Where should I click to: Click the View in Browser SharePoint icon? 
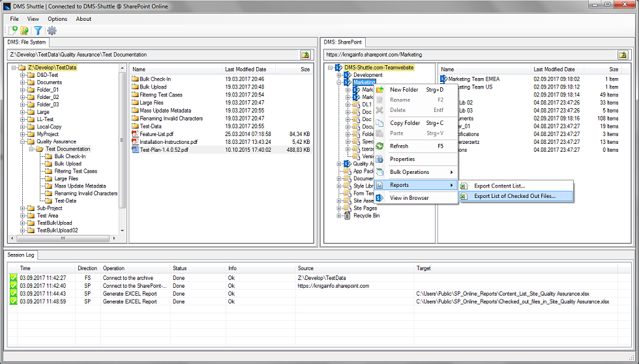click(x=379, y=198)
